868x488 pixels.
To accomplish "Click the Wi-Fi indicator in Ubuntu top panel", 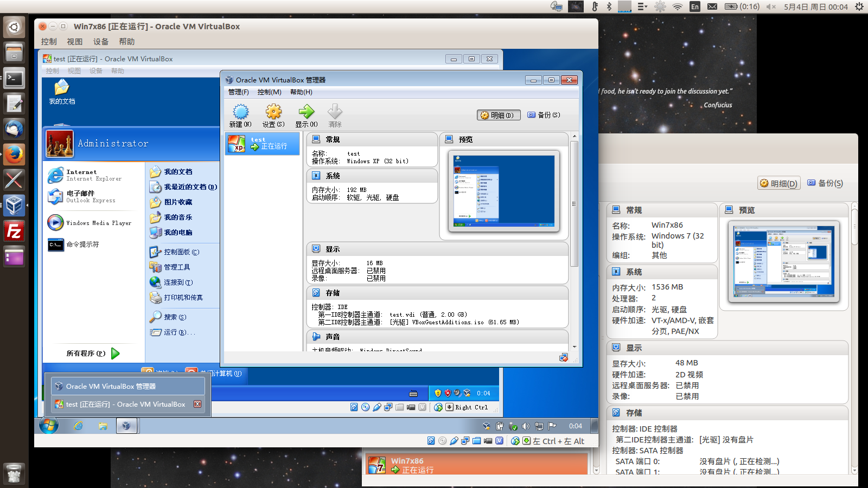I will tap(677, 7).
